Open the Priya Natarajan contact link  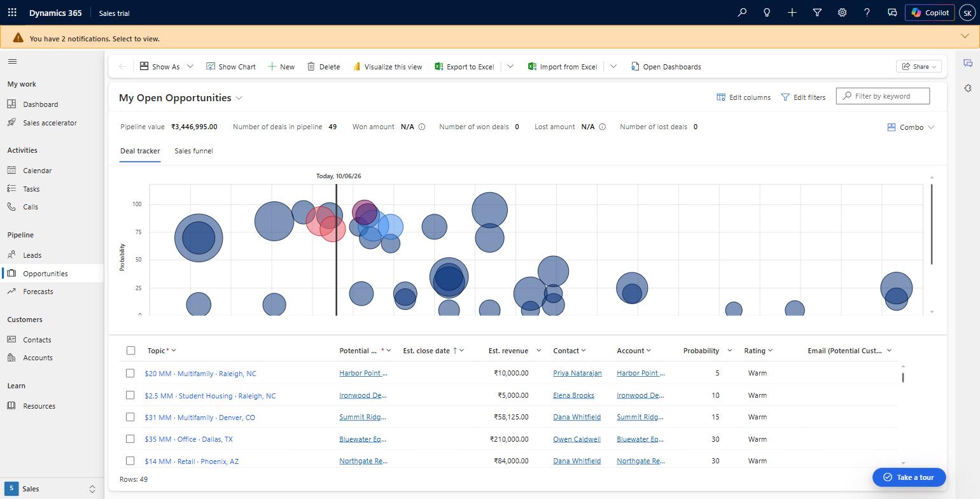coord(577,373)
